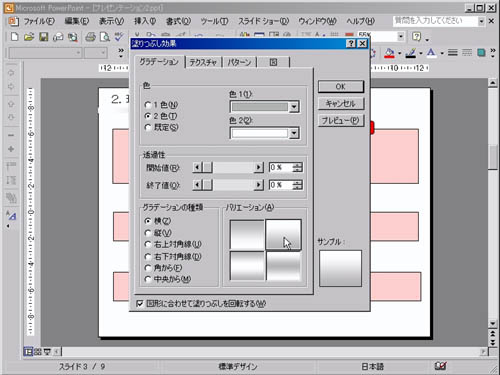Click the キャンセル button

(x=341, y=104)
